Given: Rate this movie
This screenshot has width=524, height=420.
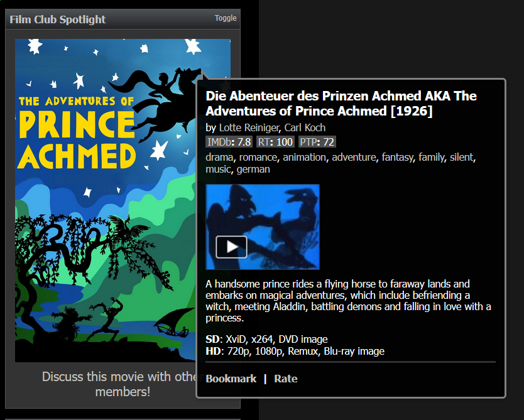Looking at the screenshot, I should pyautogui.click(x=286, y=379).
